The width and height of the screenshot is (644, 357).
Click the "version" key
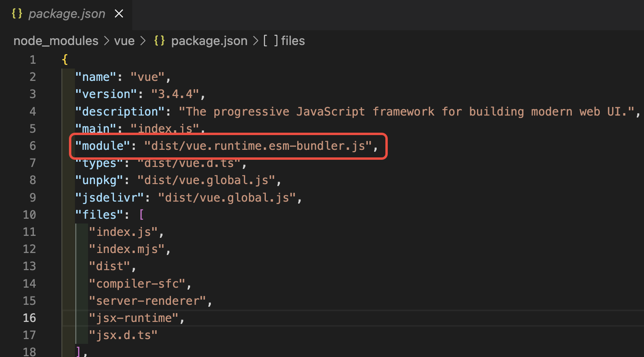click(x=106, y=94)
